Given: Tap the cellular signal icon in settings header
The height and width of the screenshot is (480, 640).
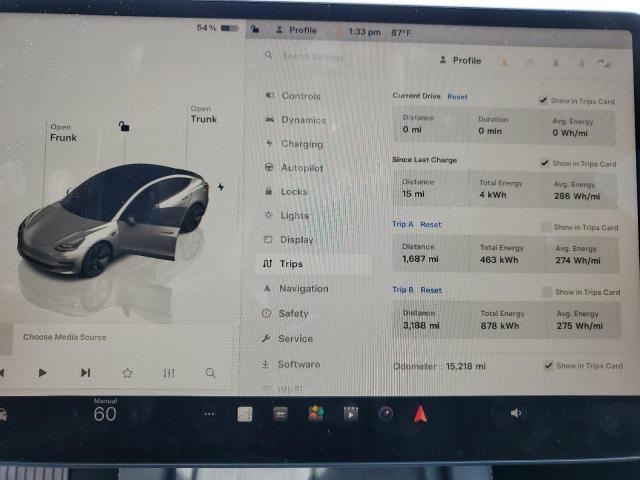Looking at the screenshot, I should point(604,64).
